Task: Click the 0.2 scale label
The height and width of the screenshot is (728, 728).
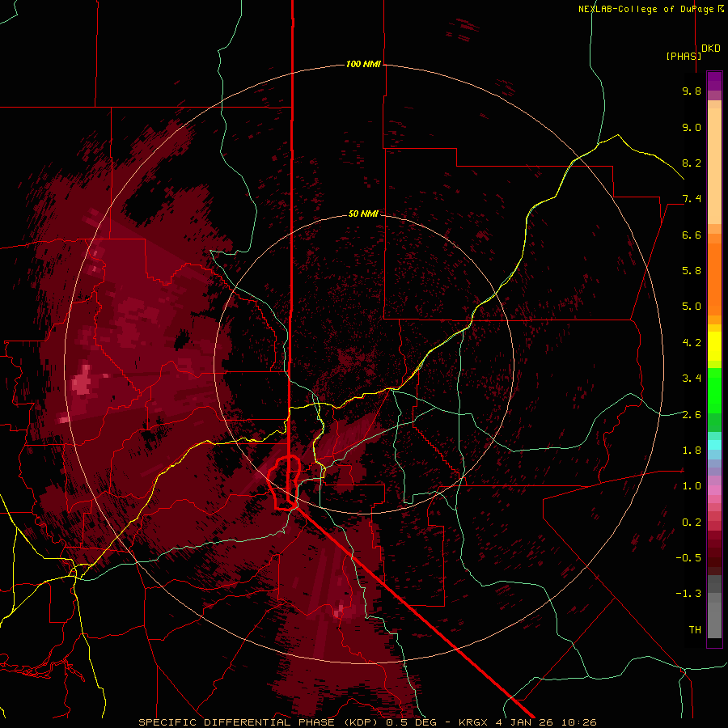Action: (x=692, y=523)
